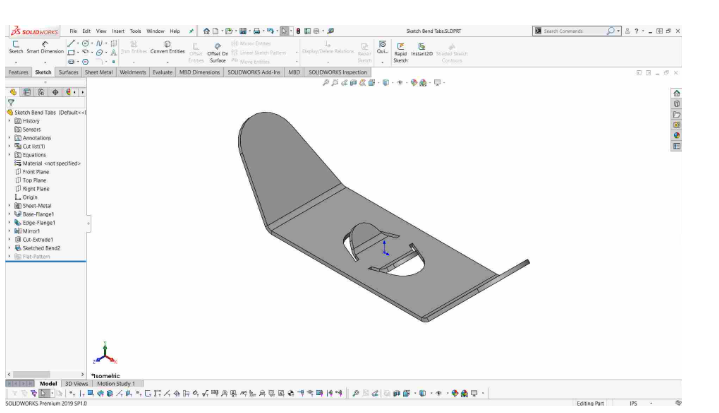
Task: Click the feature tree horizontal scrollbar
Action: point(45,374)
